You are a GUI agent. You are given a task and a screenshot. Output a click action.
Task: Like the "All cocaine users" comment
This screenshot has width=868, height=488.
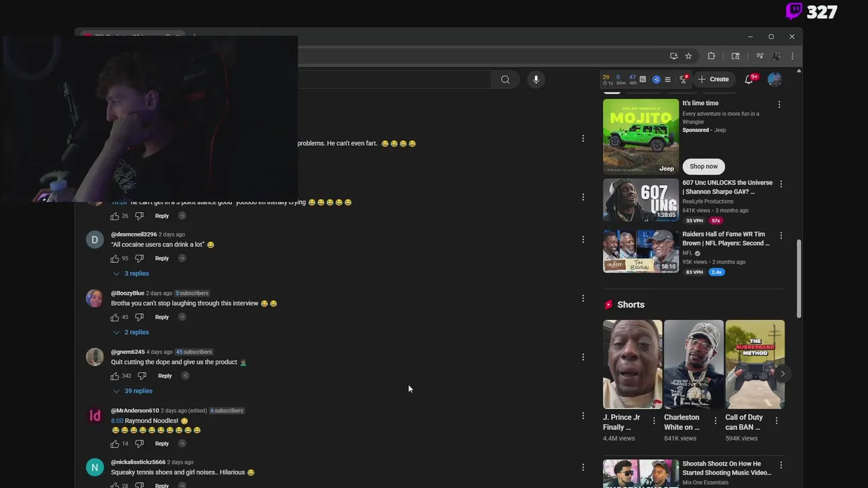pyautogui.click(x=115, y=258)
